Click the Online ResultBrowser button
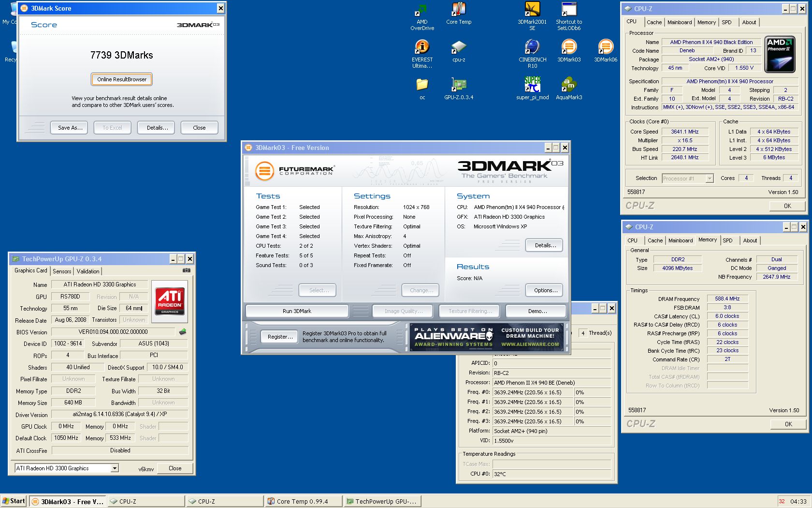The width and height of the screenshot is (812, 508). (122, 79)
